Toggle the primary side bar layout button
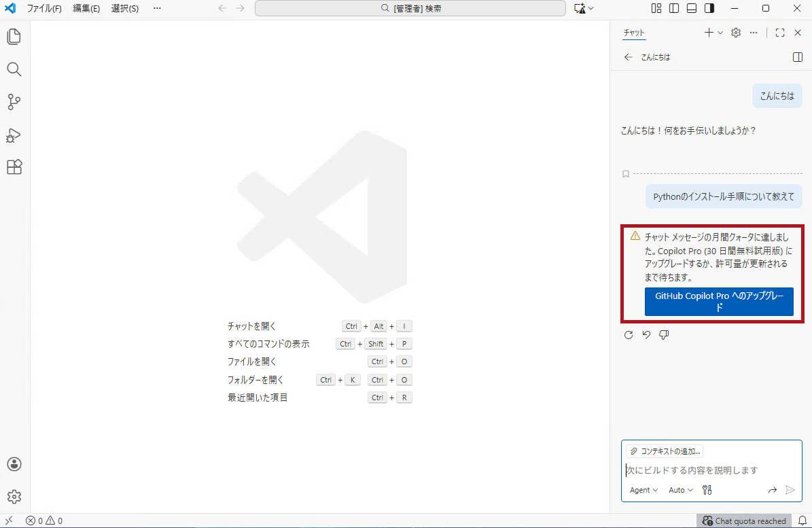Viewport: 812px width, 528px height. point(674,8)
